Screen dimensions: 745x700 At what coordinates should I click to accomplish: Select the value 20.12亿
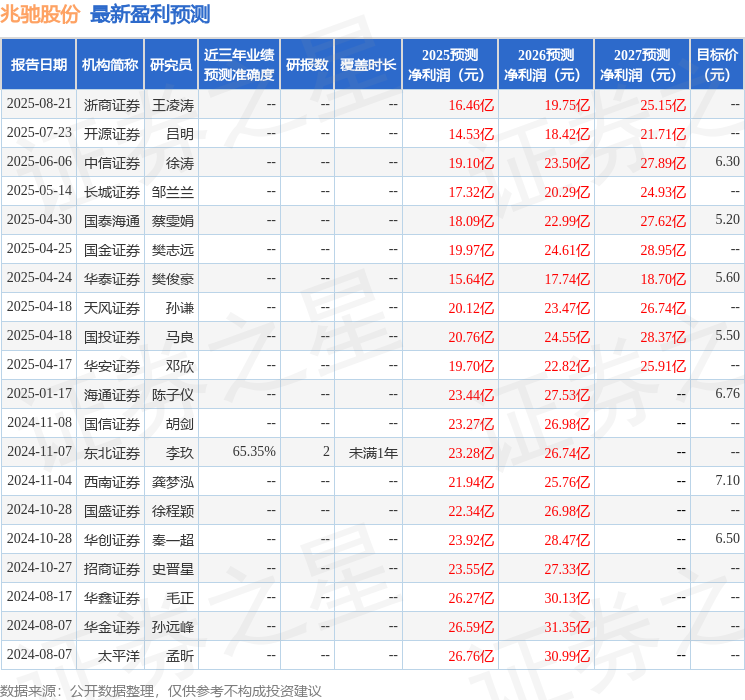tap(471, 308)
